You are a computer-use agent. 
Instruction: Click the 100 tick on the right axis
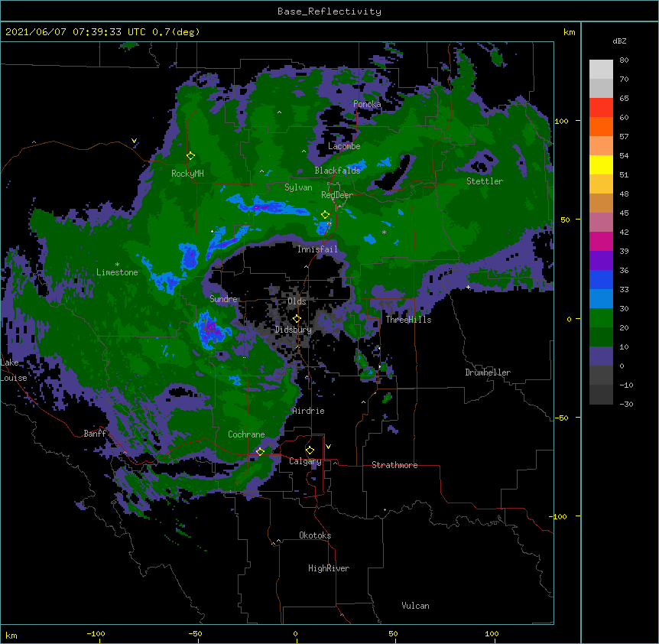[x=561, y=121]
